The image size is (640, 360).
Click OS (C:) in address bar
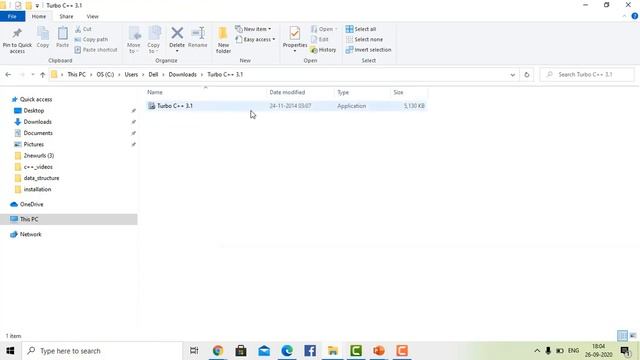[x=105, y=75]
